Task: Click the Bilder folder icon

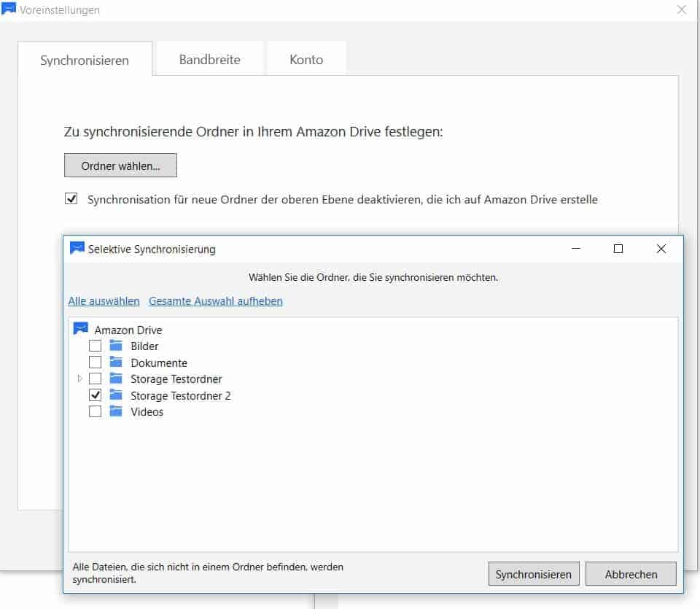Action: point(116,345)
